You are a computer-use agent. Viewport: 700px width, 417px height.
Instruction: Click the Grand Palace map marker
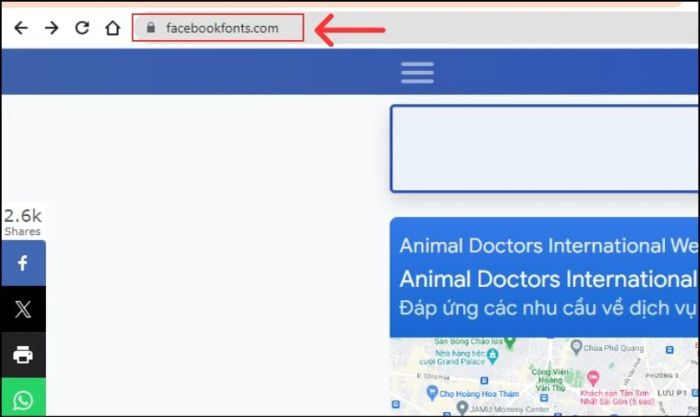pyautogui.click(x=492, y=355)
